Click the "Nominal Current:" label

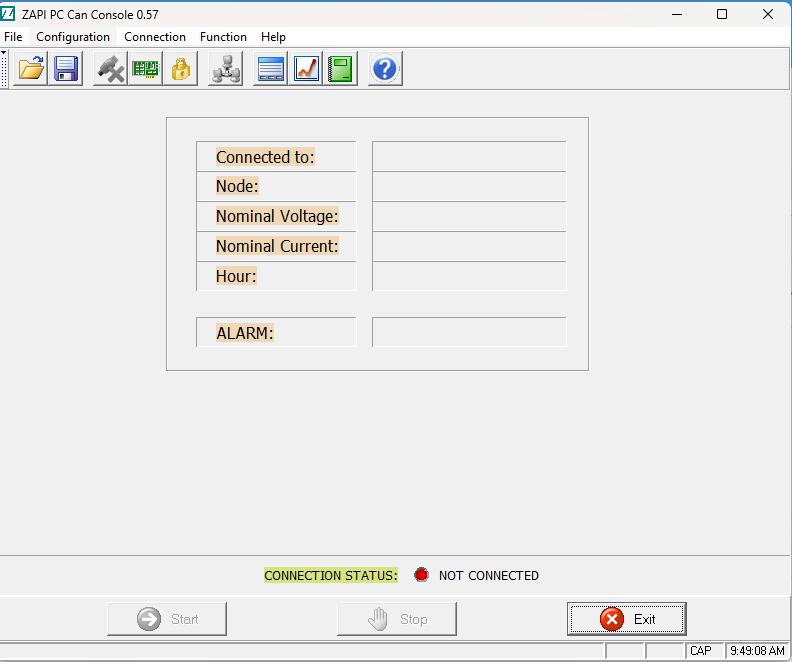pos(277,246)
